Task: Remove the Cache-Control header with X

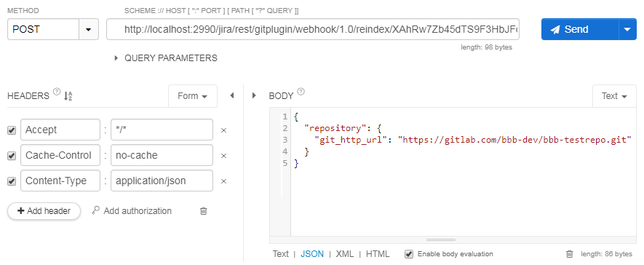Action: (224, 156)
